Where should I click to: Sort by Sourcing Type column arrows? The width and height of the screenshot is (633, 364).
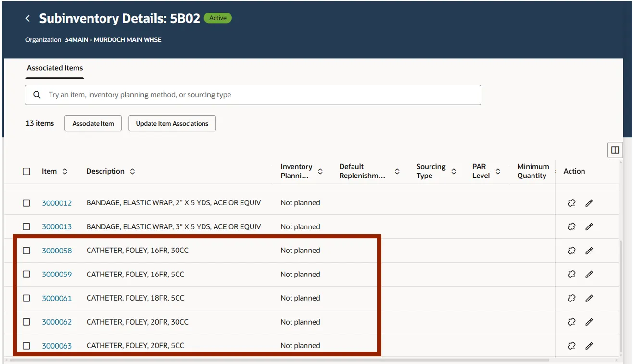(454, 171)
